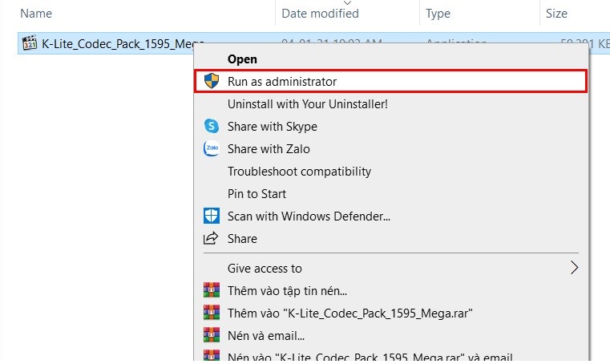Sort by the Type column header
Viewport: 610px width, 364px height.
click(x=438, y=14)
